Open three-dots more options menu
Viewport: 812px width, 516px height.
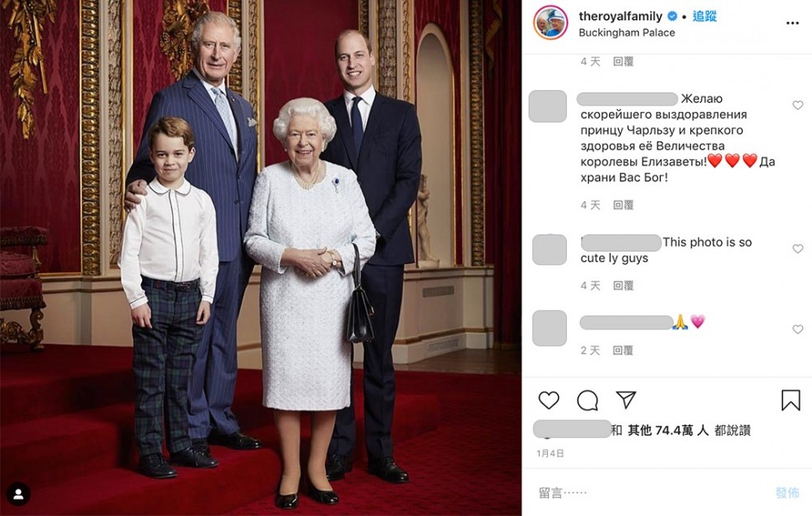click(x=792, y=24)
